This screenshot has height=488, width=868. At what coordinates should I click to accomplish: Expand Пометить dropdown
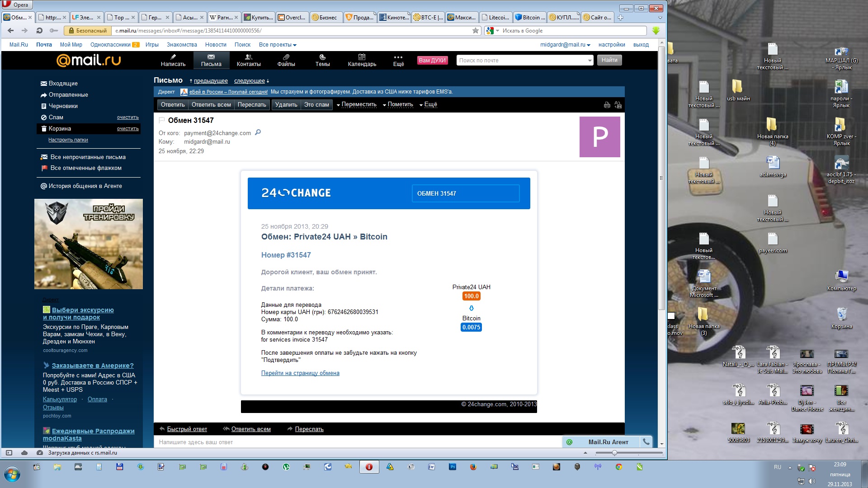click(398, 104)
